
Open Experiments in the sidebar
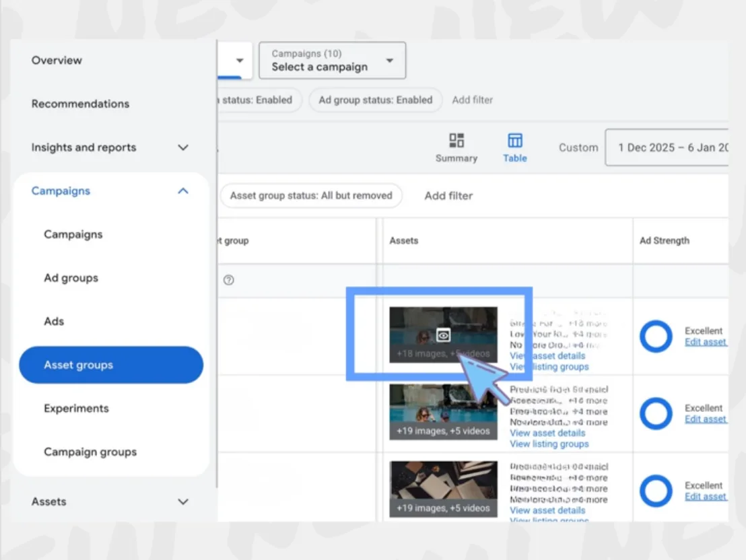click(x=76, y=409)
